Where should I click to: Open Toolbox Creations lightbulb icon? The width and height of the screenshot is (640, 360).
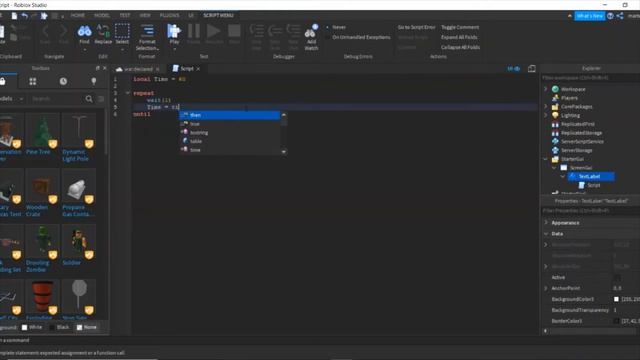click(x=93, y=82)
